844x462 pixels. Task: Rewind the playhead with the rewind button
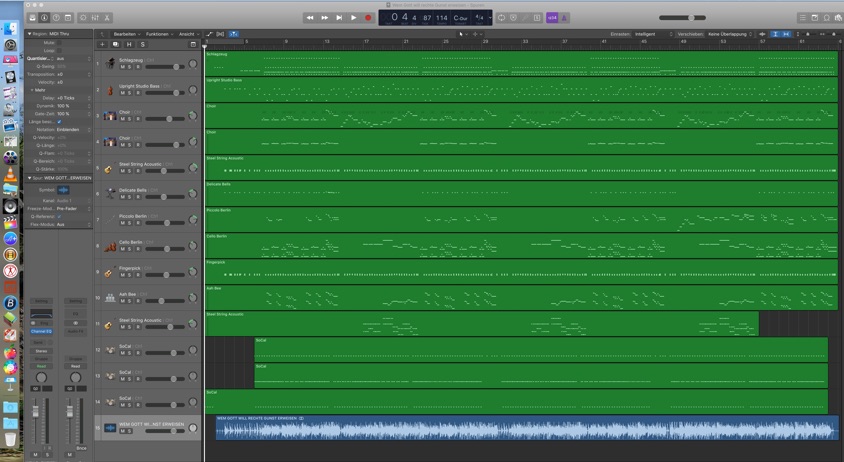point(310,18)
